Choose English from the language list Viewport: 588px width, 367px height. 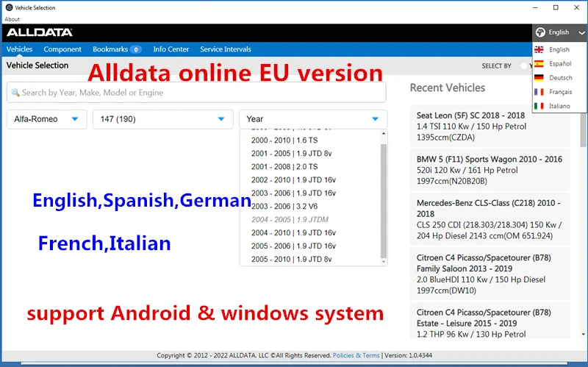559,49
